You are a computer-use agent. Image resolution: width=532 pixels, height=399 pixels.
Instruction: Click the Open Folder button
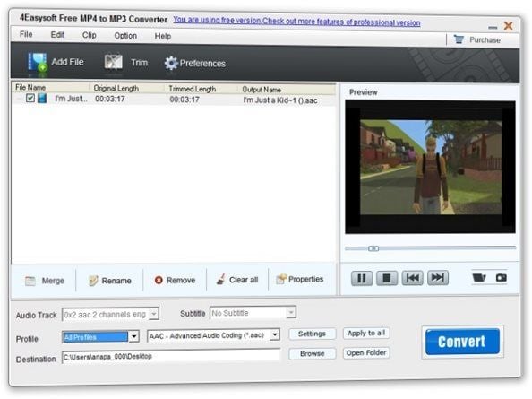pyautogui.click(x=366, y=352)
